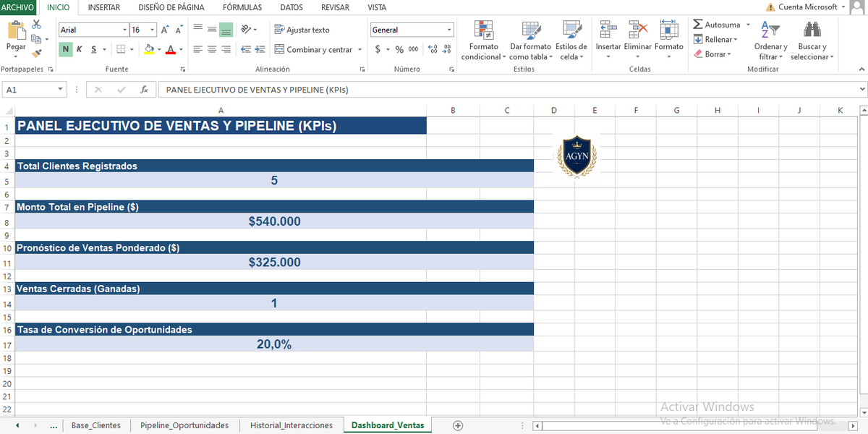This screenshot has width=868, height=434.
Task: Apply thousands separator style (000)
Action: click(413, 49)
